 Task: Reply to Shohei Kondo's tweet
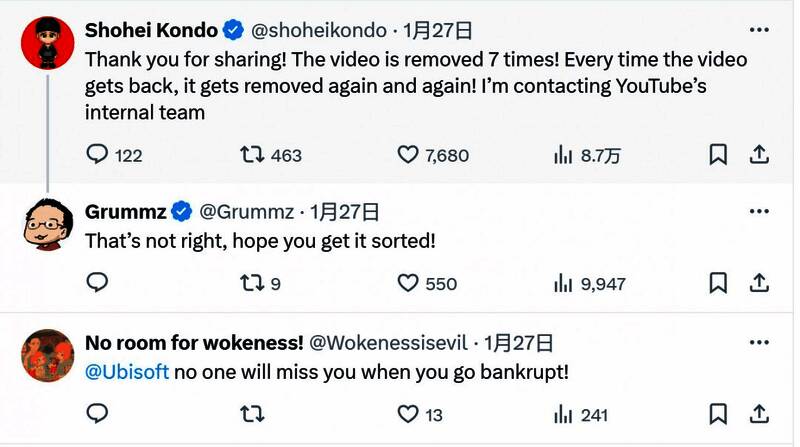97,155
